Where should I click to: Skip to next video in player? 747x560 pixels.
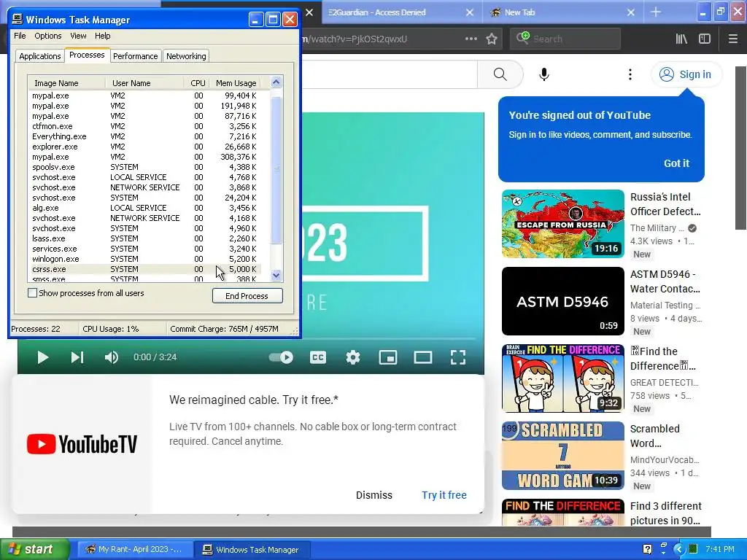tap(77, 357)
